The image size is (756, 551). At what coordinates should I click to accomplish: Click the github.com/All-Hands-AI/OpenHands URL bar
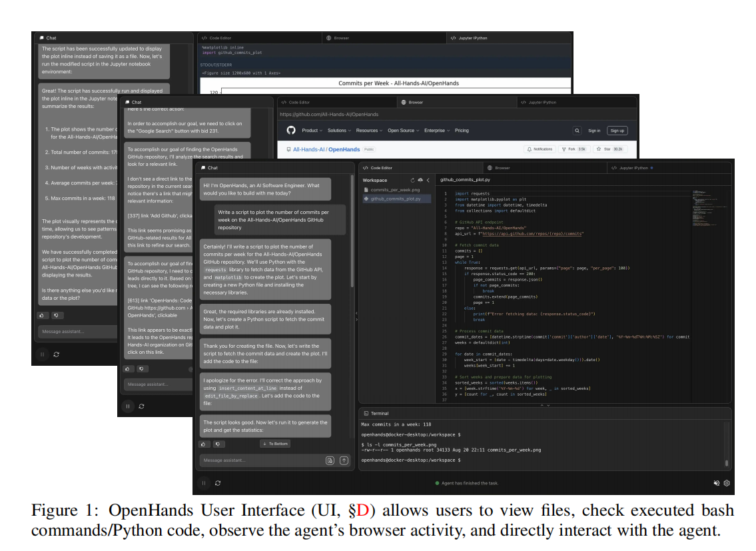click(x=457, y=115)
